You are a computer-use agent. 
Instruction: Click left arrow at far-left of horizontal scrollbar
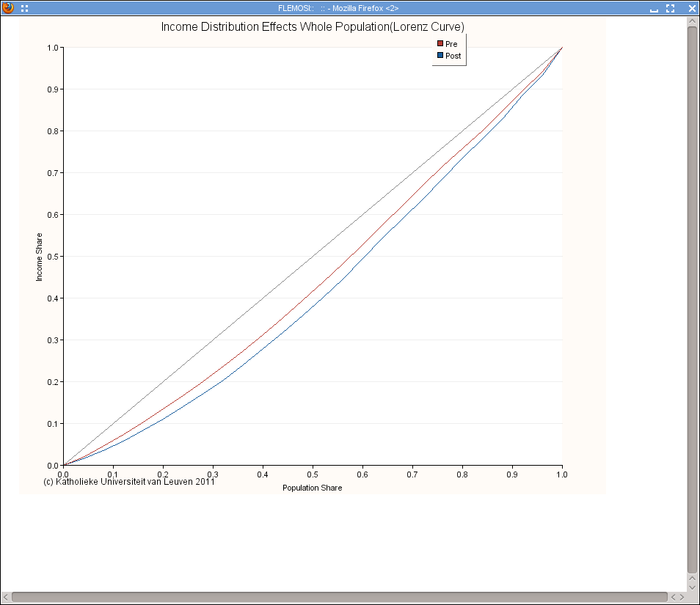(x=6, y=597)
